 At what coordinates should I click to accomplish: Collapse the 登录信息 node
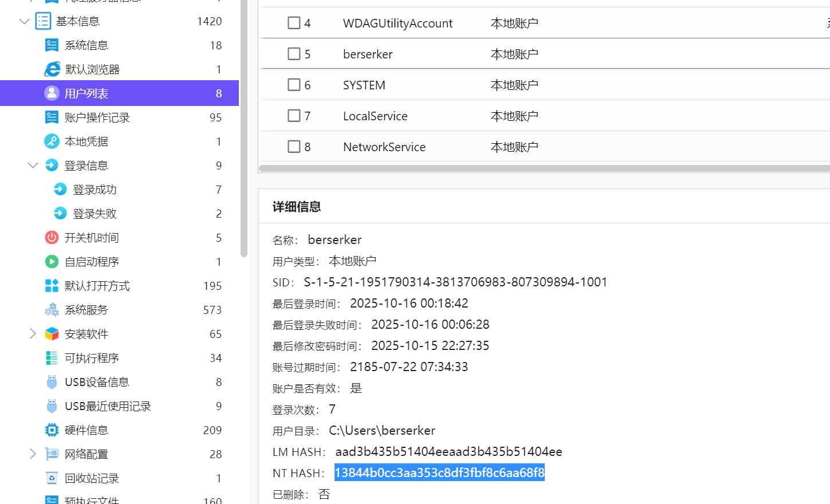[x=33, y=166]
